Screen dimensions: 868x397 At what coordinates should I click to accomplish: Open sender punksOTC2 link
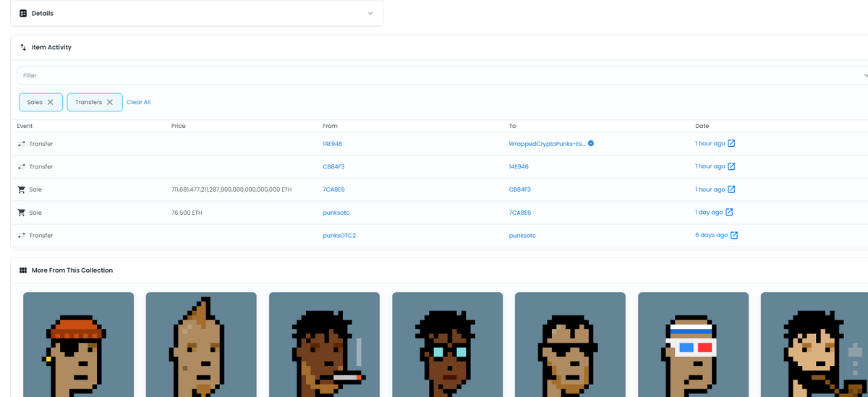[x=339, y=236]
